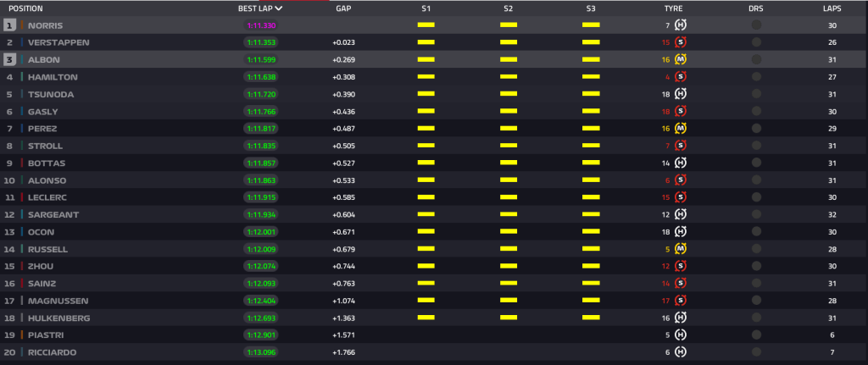Click Ocon's best lap 1:12.001
This screenshot has height=365, width=868.
[x=261, y=232]
